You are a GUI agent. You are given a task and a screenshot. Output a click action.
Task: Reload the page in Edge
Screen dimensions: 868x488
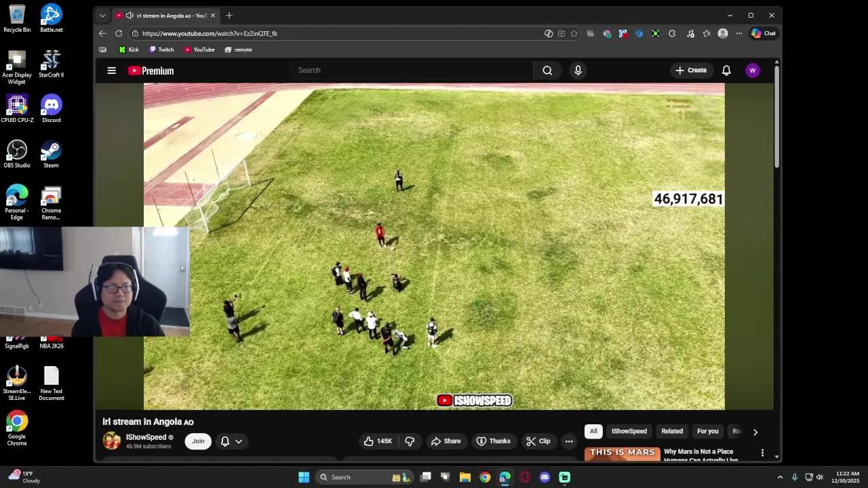119,33
